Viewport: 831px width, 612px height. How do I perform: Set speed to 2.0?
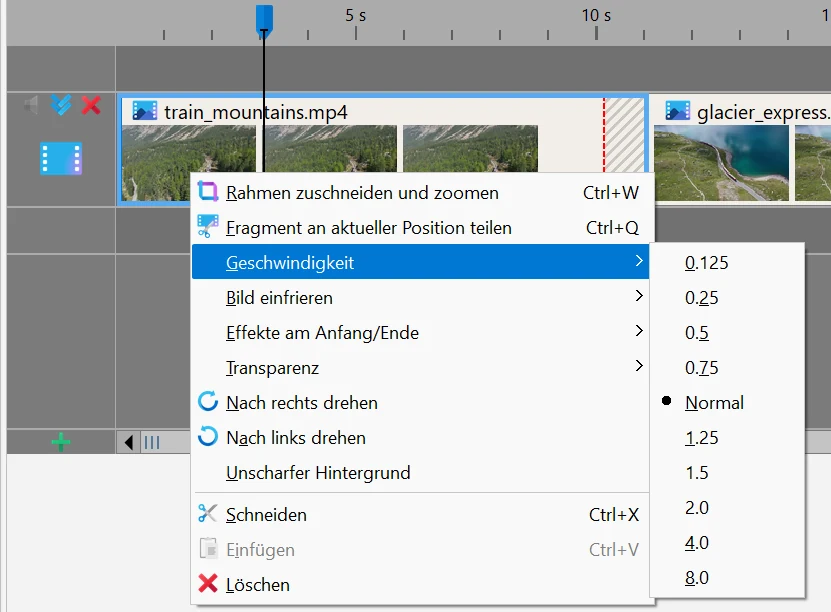pyautogui.click(x=727, y=508)
